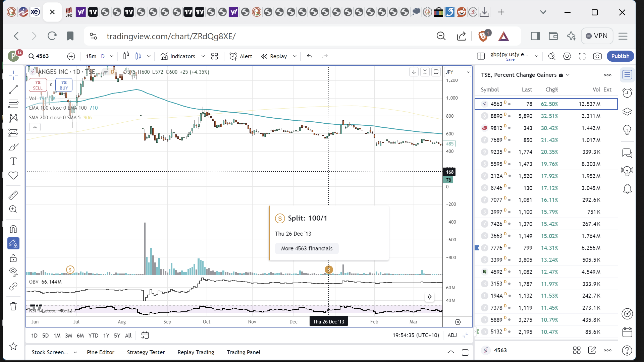Open the Trading Panel tab

click(244, 352)
